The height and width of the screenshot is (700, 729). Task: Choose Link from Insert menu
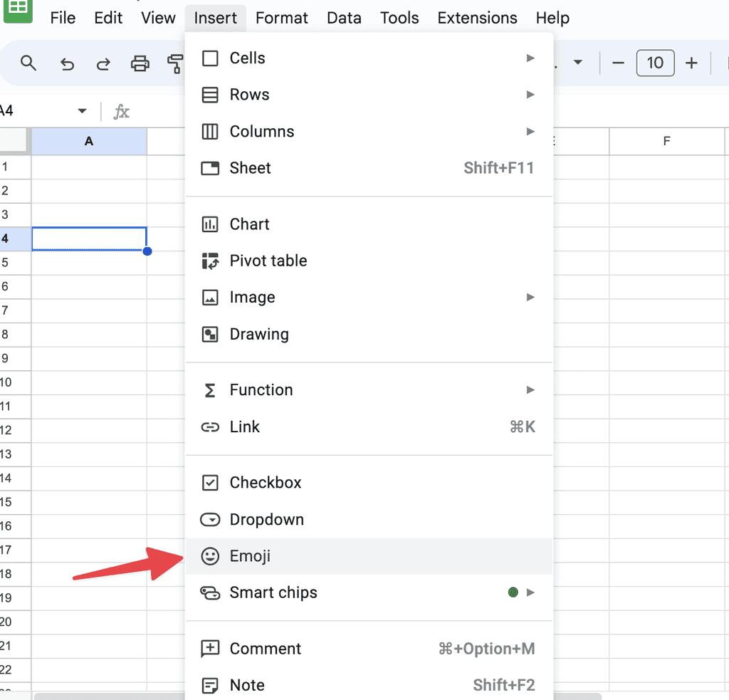pos(369,427)
